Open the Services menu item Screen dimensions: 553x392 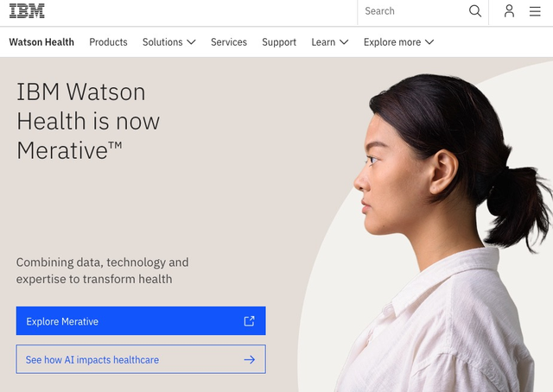[229, 42]
